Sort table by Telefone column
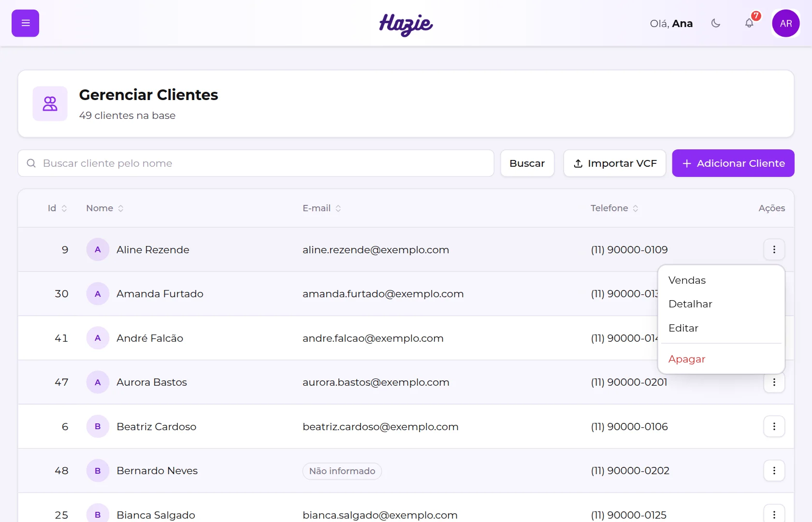Screen dimensions: 812x522 614,208
